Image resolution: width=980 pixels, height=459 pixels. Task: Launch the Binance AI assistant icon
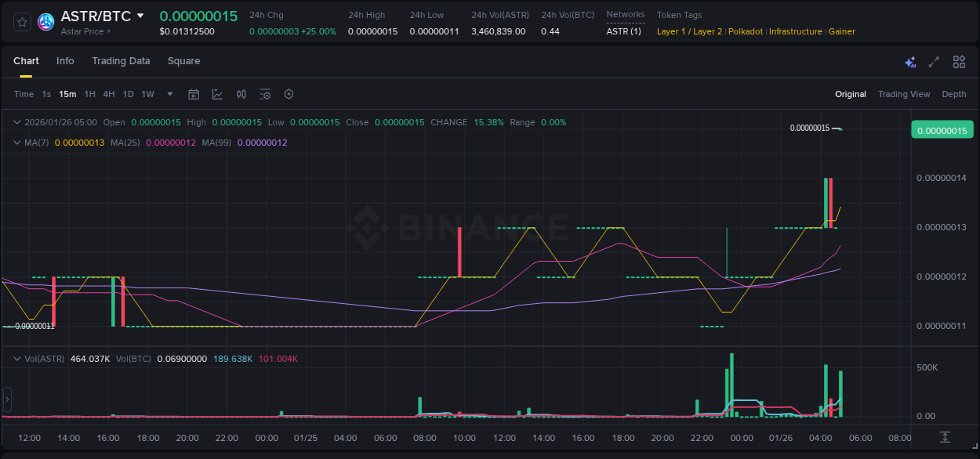(910, 61)
